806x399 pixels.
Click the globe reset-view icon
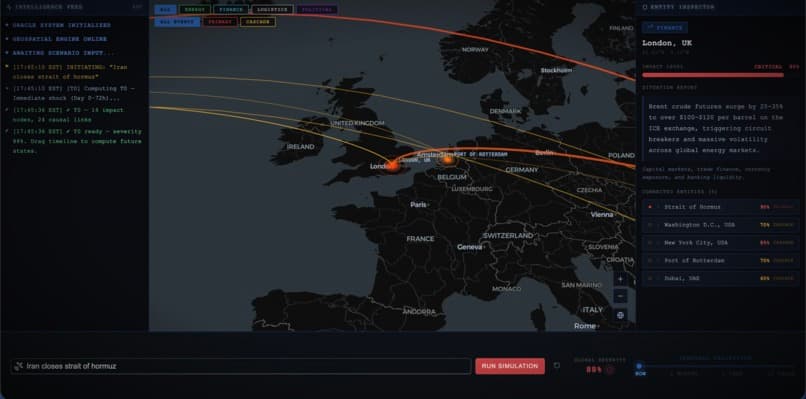click(620, 315)
